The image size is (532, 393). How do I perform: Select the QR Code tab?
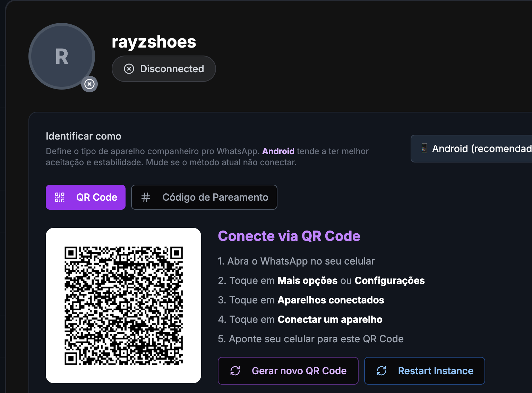pos(86,197)
